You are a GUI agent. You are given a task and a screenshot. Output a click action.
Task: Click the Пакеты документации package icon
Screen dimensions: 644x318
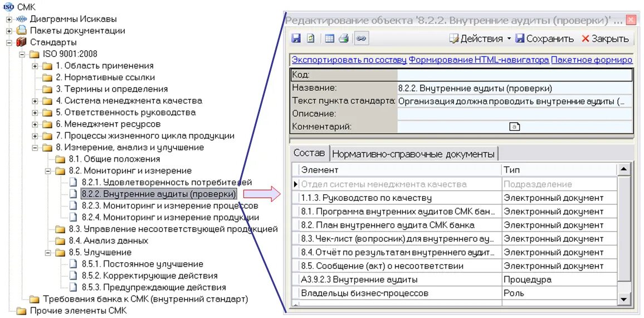coord(21,31)
